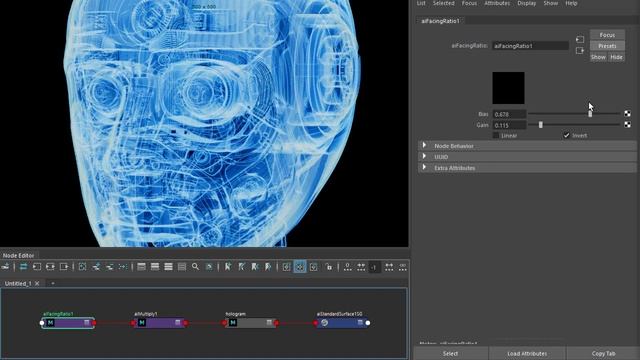Image resolution: width=640 pixels, height=360 pixels.
Task: Click the input connections toolbar icon
Action: click(37, 267)
